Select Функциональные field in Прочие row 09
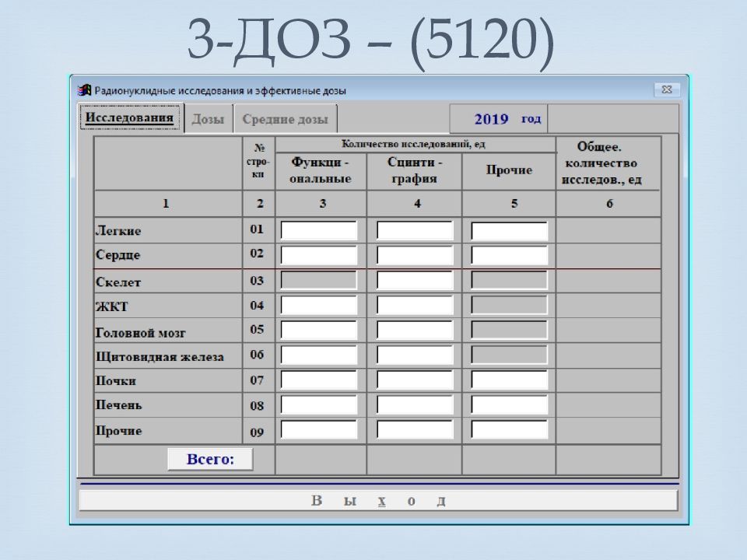 pos(318,430)
